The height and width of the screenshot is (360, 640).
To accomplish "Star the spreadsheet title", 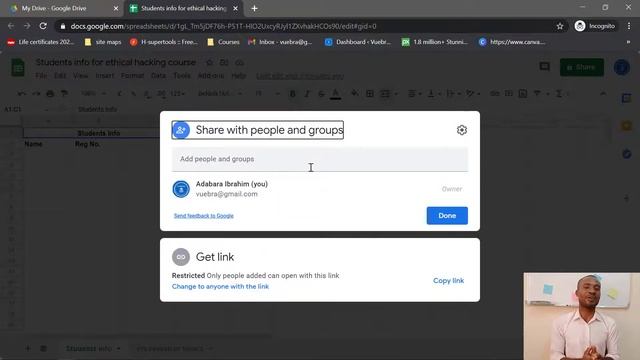I will pyautogui.click(x=209, y=62).
